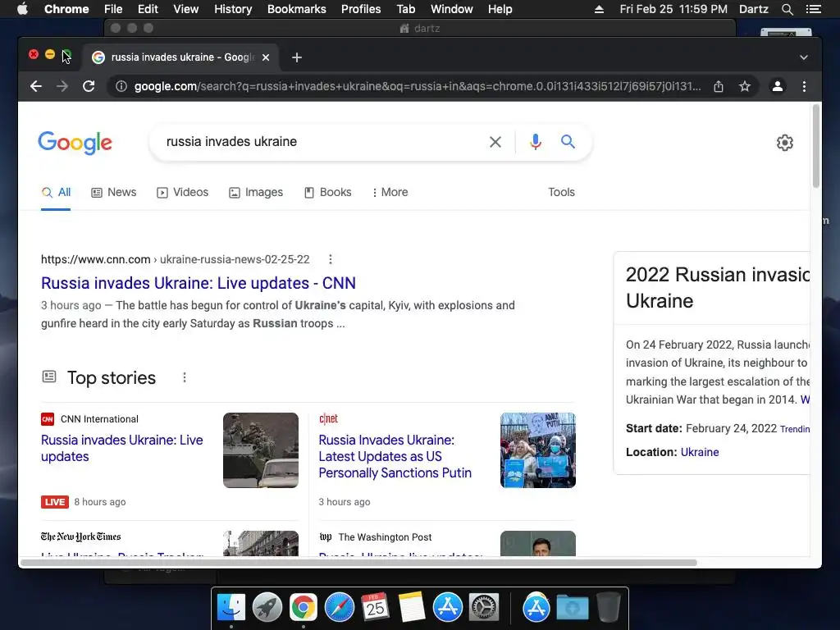Image resolution: width=840 pixels, height=630 pixels.
Task: Open search Tools options
Action: click(561, 192)
